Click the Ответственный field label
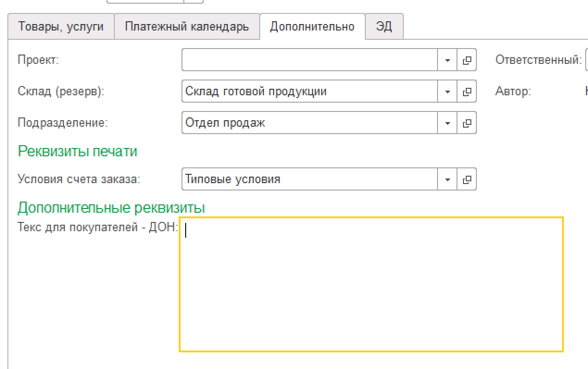 (538, 60)
